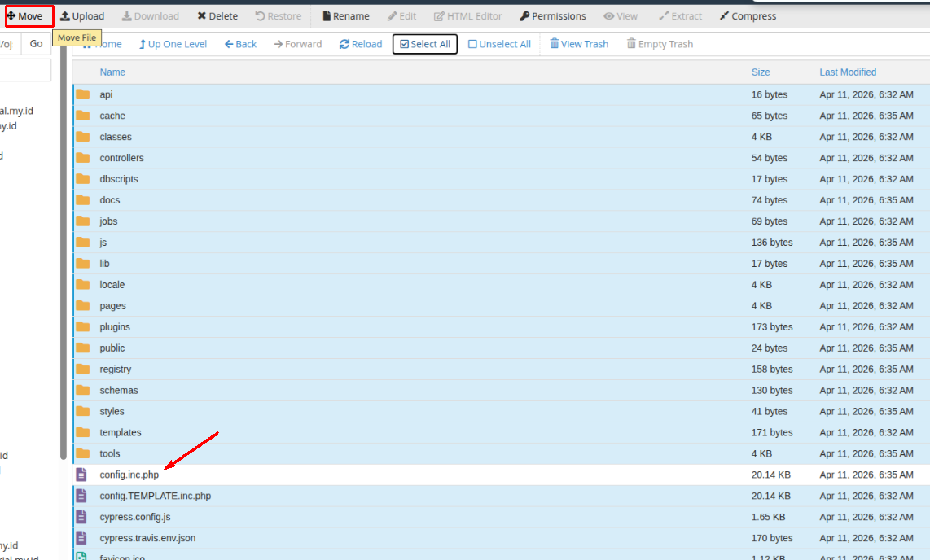The image size is (930, 560).
Task: Click the pages folder icon
Action: point(83,306)
